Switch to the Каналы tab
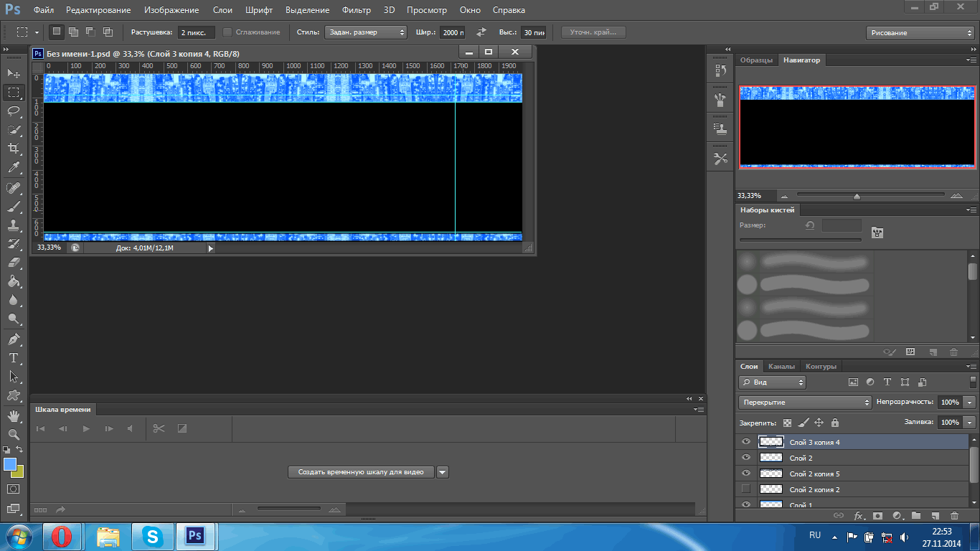Viewport: 980px width, 551px height. (x=781, y=367)
